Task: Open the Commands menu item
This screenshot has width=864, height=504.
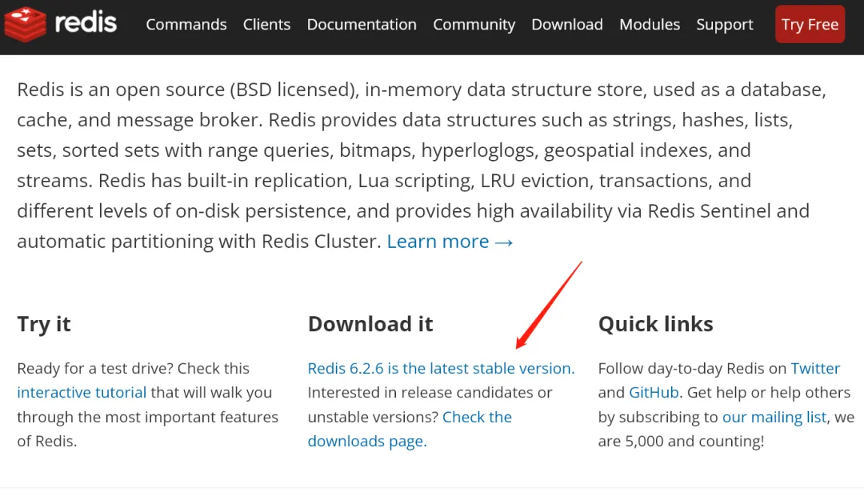Action: pos(186,25)
